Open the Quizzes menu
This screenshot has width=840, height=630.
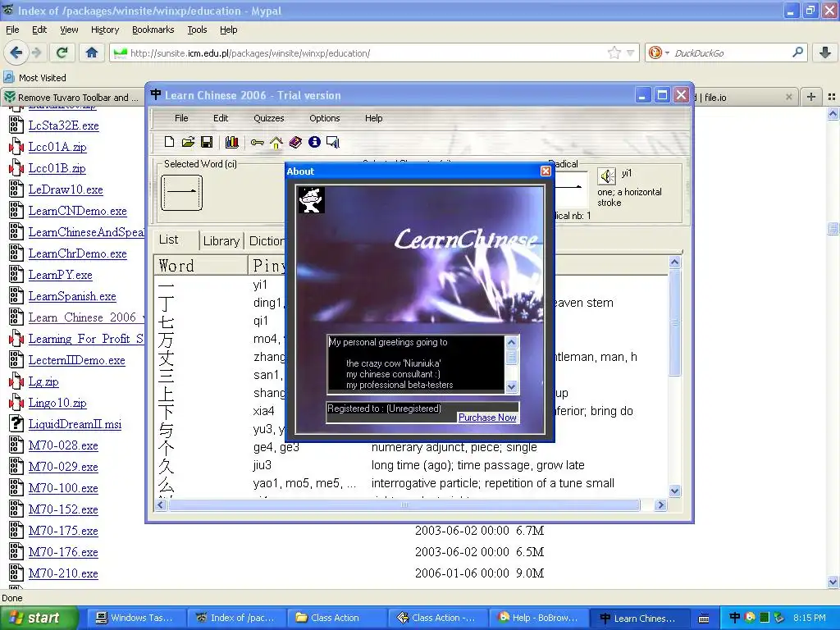tap(269, 118)
